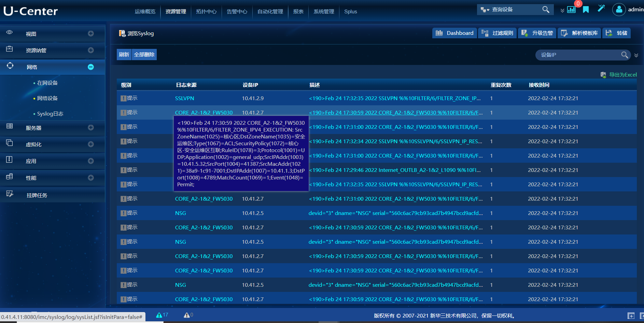
Task: Click the virtualization icon beside 虚拟化
Action: (x=10, y=143)
